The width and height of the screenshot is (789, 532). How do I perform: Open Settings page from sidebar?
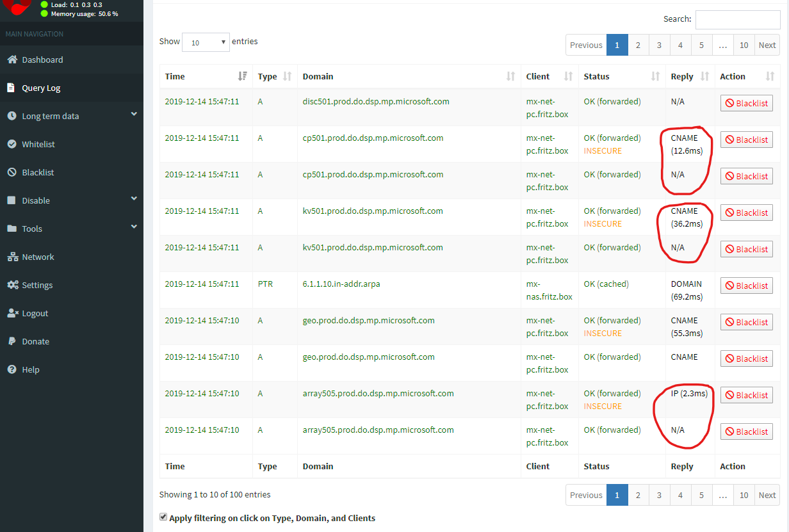coord(72,285)
